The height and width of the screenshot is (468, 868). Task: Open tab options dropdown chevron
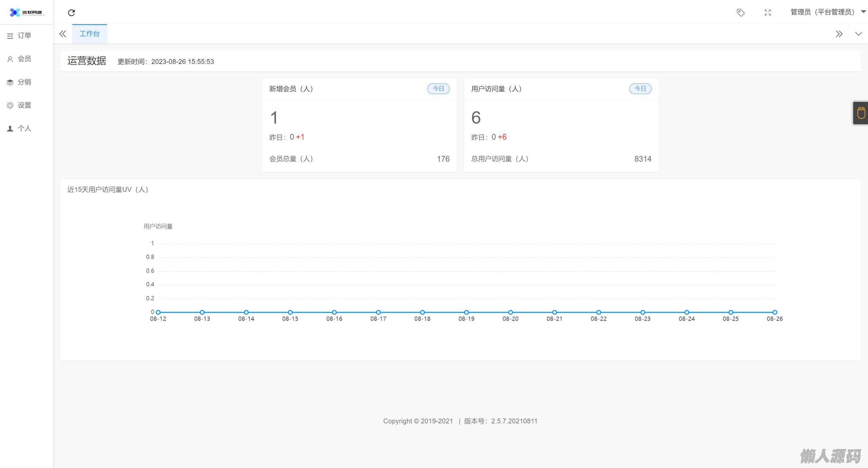(858, 34)
